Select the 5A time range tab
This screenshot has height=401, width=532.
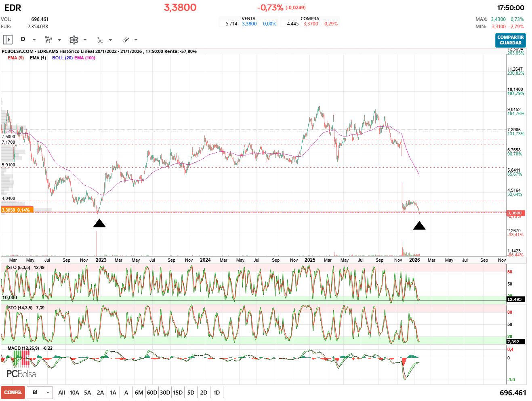coord(87,393)
